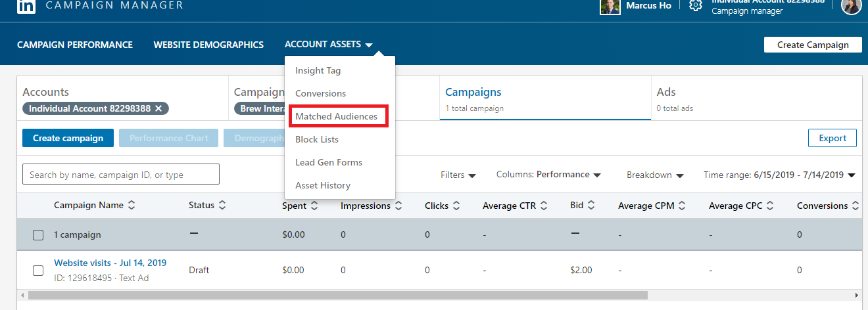Collapse the Account Assets dropdown menu
The height and width of the screenshot is (310, 868).
(329, 45)
